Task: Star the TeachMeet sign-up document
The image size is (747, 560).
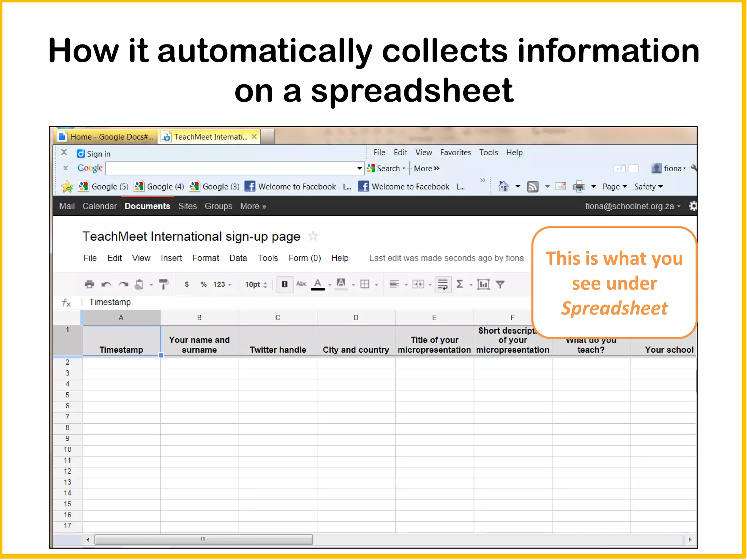Action: tap(313, 237)
